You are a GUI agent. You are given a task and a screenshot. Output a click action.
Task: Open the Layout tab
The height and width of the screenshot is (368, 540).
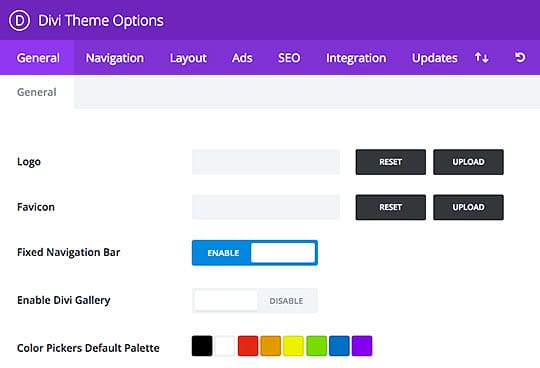click(x=188, y=58)
